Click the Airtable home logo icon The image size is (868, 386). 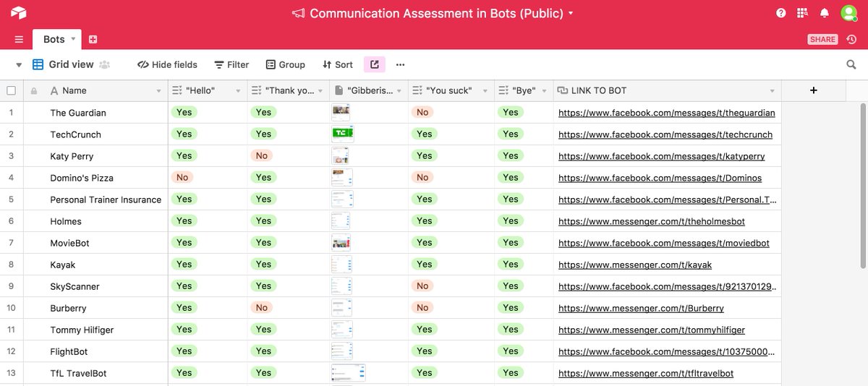click(x=18, y=13)
